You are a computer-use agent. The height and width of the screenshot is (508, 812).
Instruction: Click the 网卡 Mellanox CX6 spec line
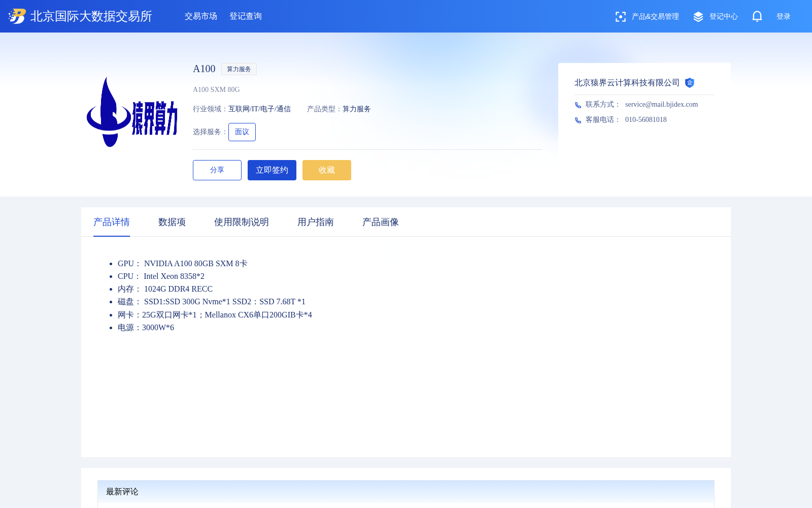(x=215, y=315)
